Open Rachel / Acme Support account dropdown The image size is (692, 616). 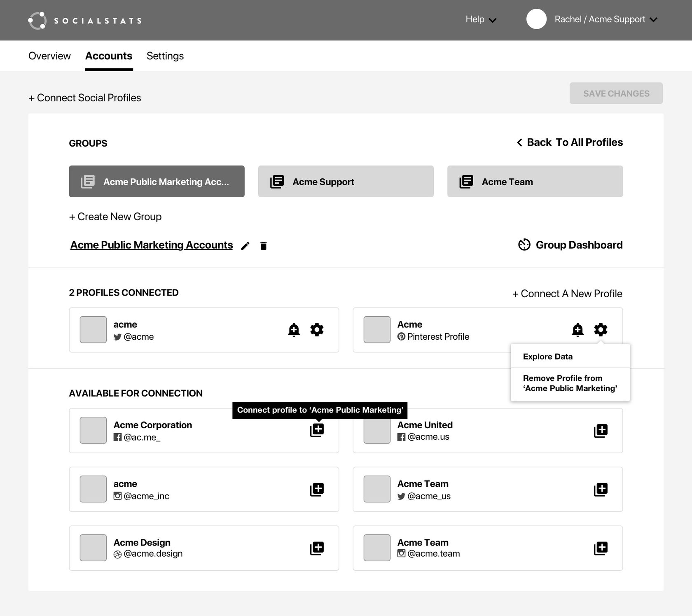click(605, 20)
